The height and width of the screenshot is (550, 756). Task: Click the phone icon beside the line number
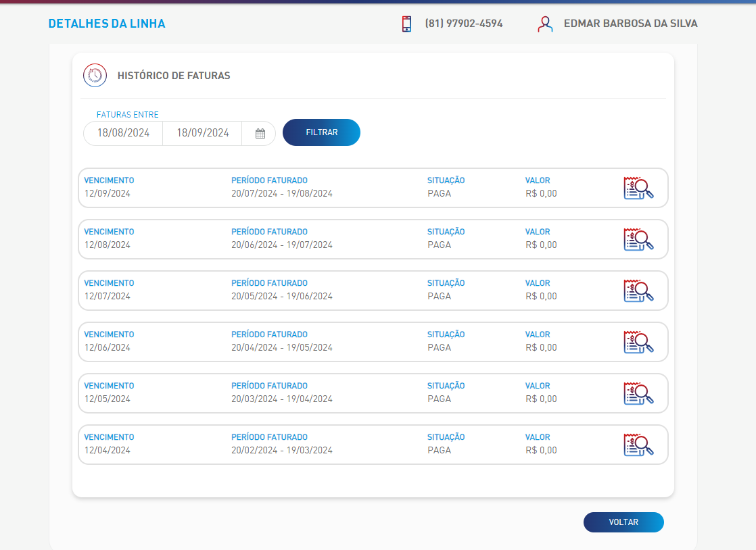point(406,24)
